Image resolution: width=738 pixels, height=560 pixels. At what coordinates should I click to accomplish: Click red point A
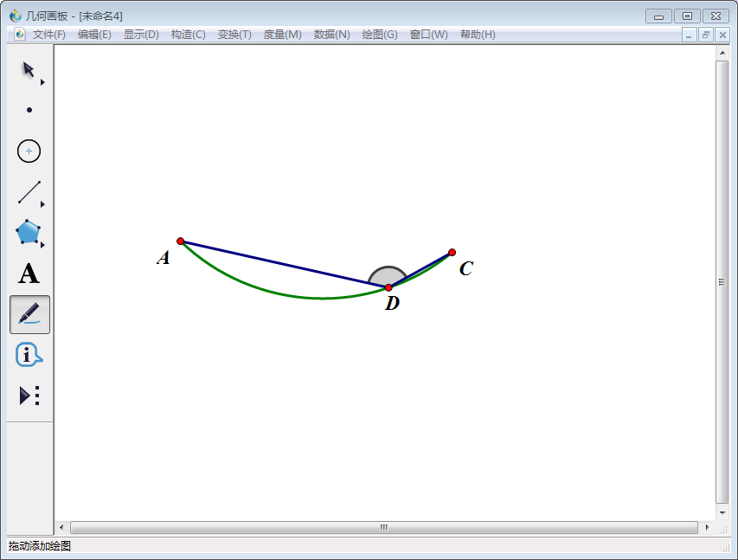[180, 241]
